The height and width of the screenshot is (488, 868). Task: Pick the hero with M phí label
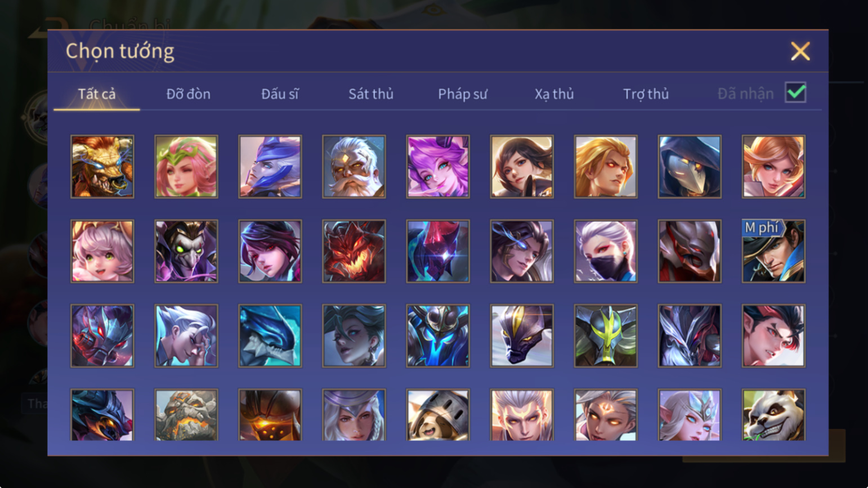773,251
